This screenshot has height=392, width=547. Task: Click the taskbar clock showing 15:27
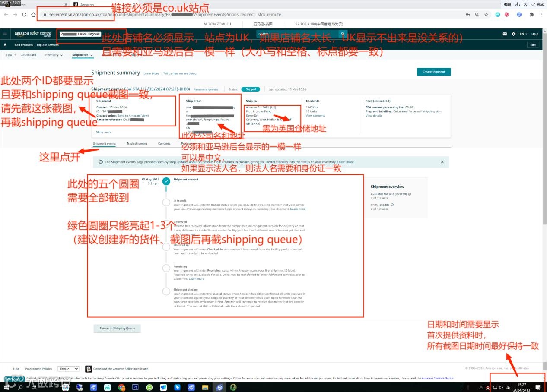(x=522, y=387)
